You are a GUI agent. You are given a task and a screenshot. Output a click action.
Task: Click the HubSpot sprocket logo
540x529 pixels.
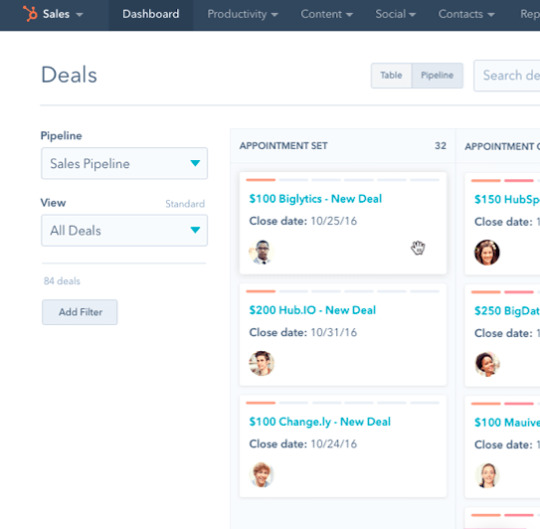(x=30, y=14)
